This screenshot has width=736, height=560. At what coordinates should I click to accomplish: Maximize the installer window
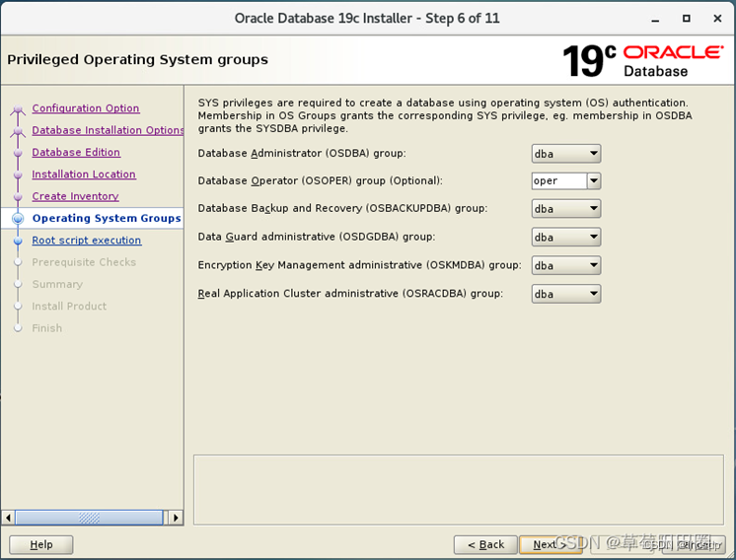(x=687, y=19)
